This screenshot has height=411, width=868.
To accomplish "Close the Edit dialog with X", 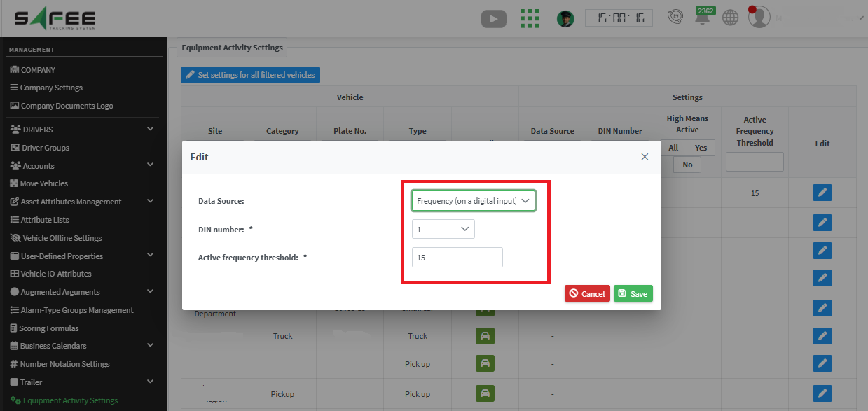I will [645, 157].
